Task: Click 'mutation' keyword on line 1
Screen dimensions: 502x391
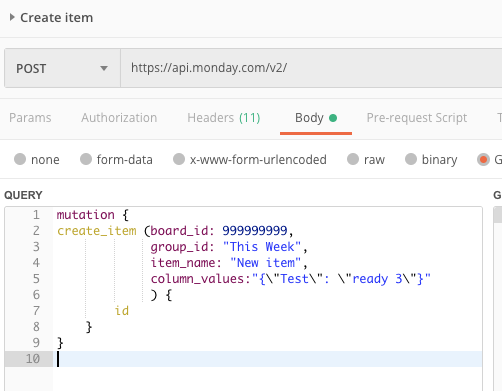Action: (85, 215)
